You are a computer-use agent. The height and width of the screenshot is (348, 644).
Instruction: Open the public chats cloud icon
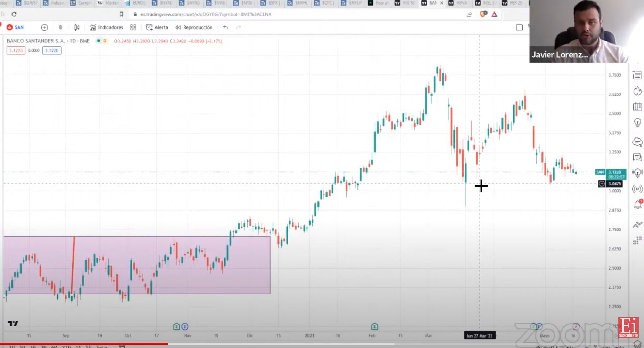637,142
